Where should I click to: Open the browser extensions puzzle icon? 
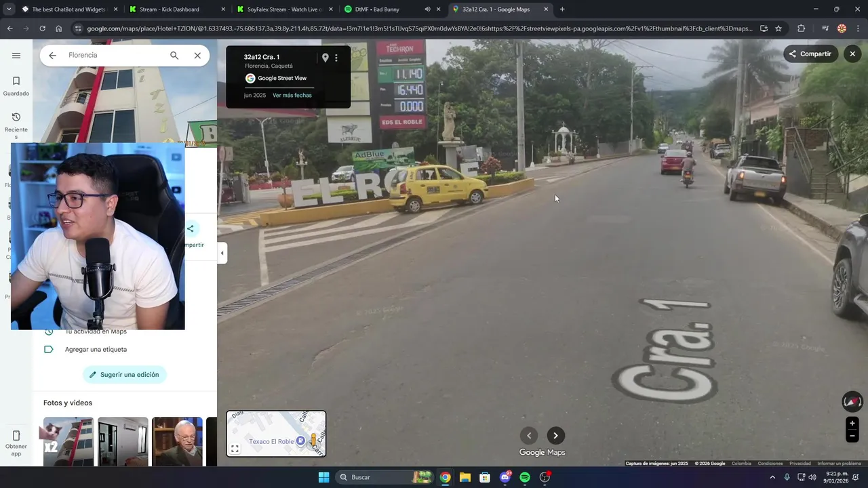tap(802, 28)
